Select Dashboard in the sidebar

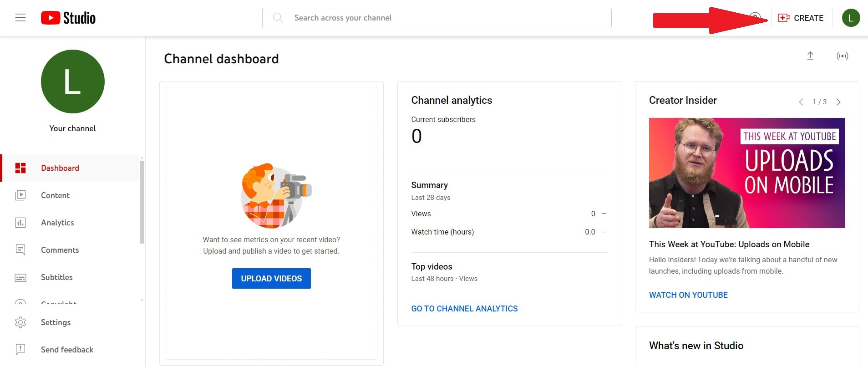(x=70, y=168)
